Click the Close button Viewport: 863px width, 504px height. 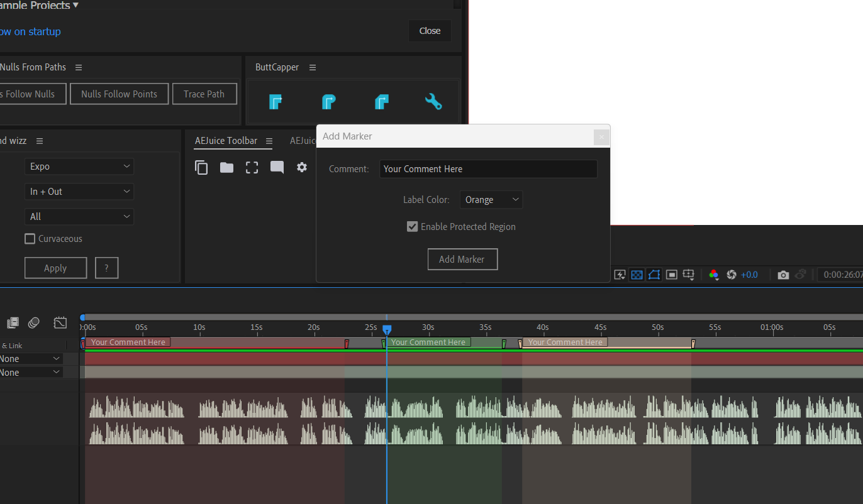point(430,31)
